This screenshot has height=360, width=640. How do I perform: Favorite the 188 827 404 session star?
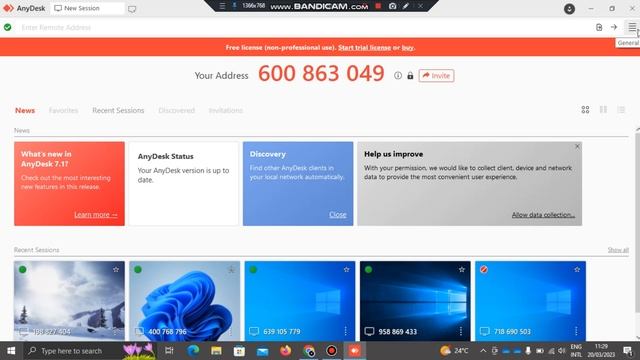[x=116, y=269]
